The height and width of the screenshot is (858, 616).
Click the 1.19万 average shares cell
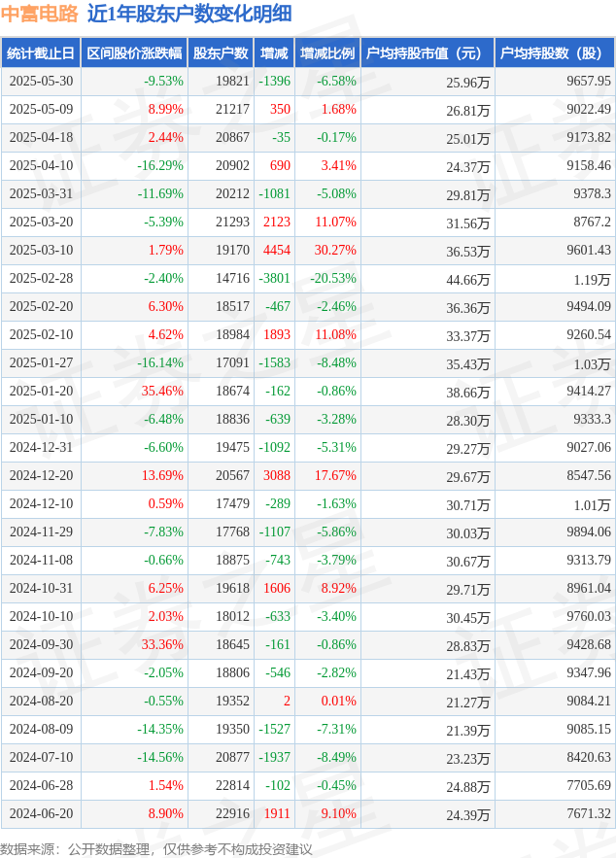pyautogui.click(x=592, y=280)
